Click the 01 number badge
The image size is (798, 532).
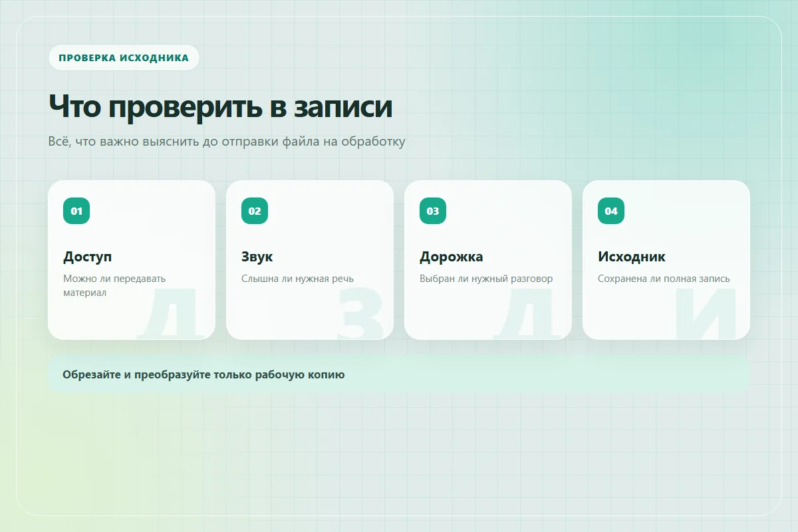point(76,211)
